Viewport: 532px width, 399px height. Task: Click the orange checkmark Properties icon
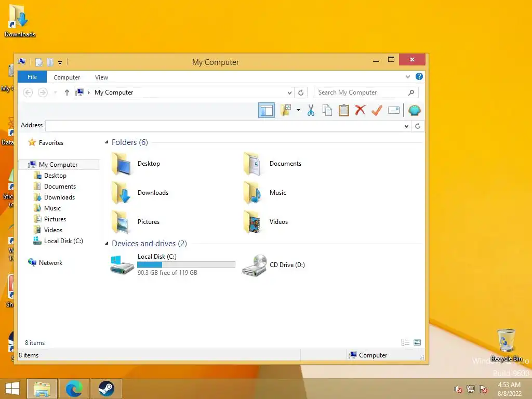pyautogui.click(x=377, y=110)
